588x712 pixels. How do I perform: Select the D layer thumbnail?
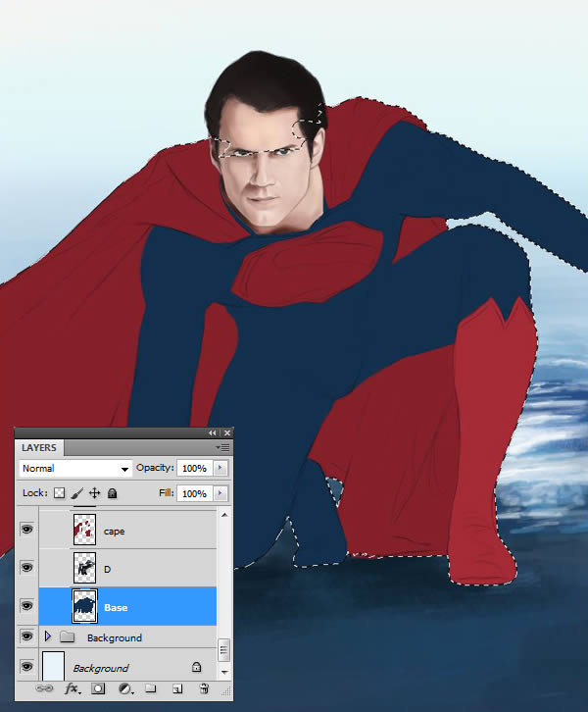pyautogui.click(x=85, y=568)
